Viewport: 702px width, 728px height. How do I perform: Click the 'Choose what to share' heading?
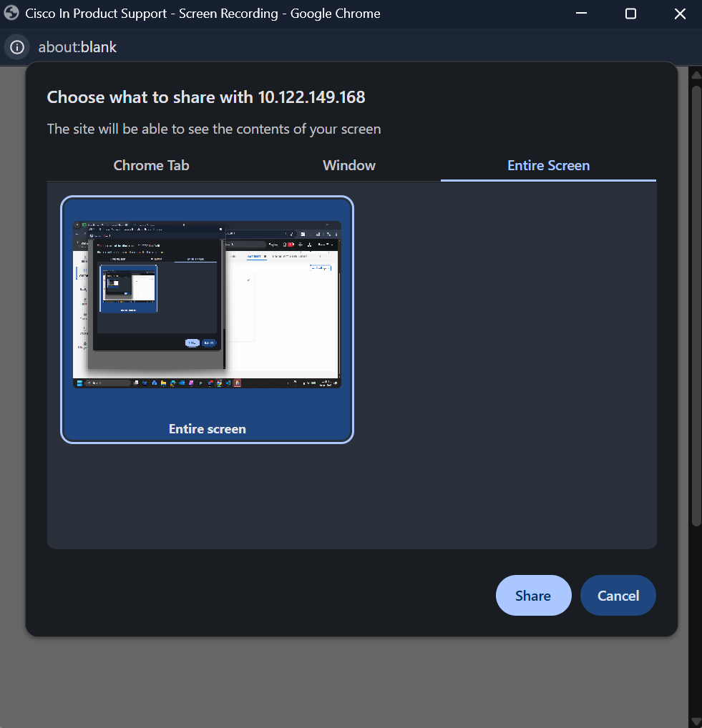point(206,97)
